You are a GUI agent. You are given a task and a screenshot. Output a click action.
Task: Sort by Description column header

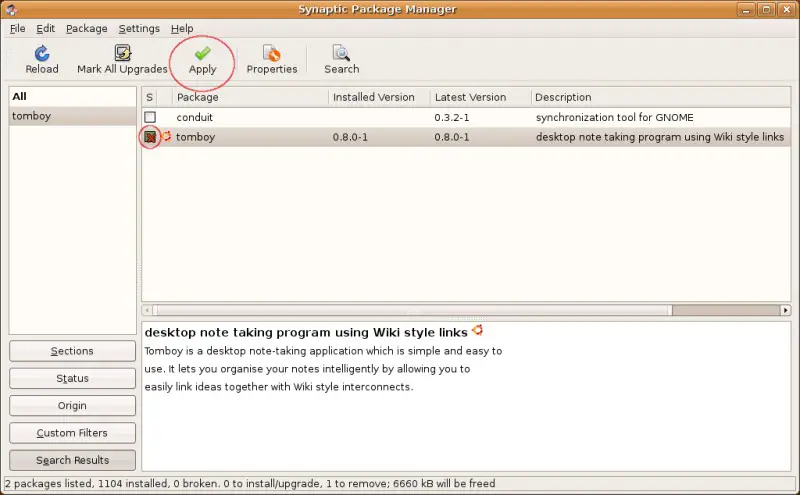point(661,97)
